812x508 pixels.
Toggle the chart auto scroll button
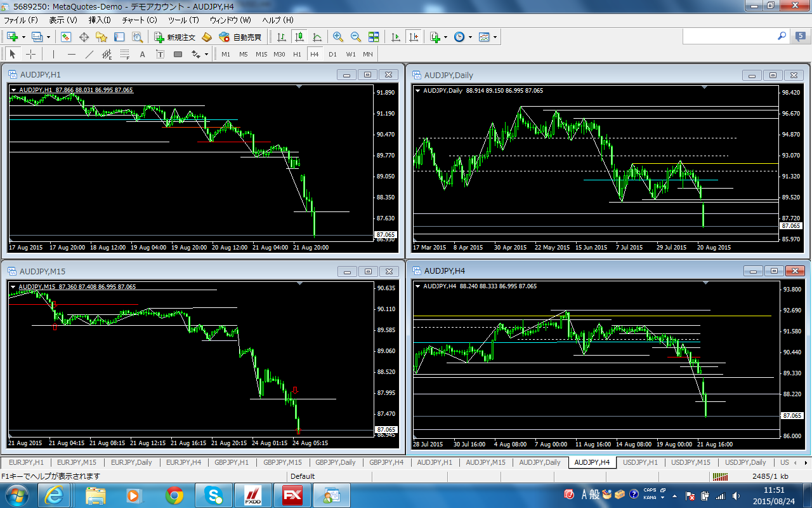(x=396, y=37)
